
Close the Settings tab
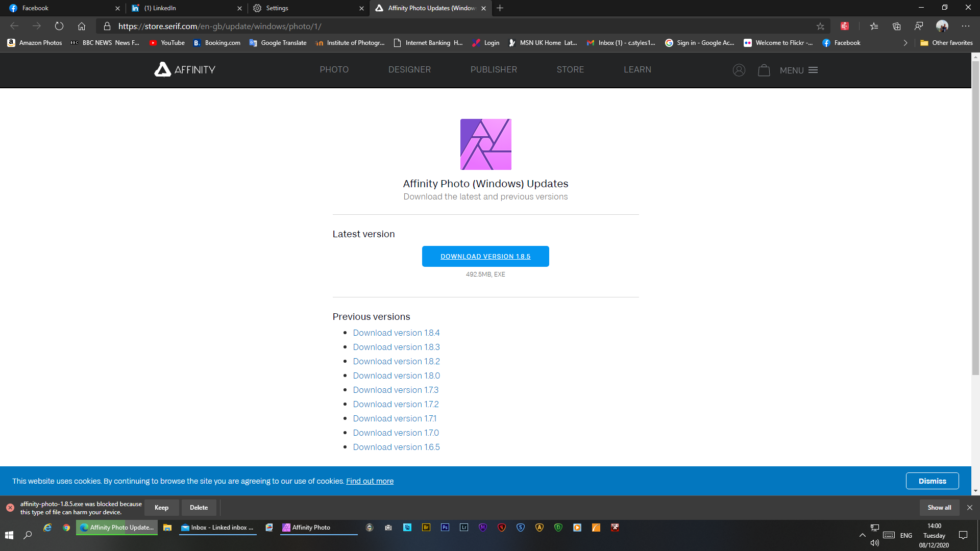[361, 8]
